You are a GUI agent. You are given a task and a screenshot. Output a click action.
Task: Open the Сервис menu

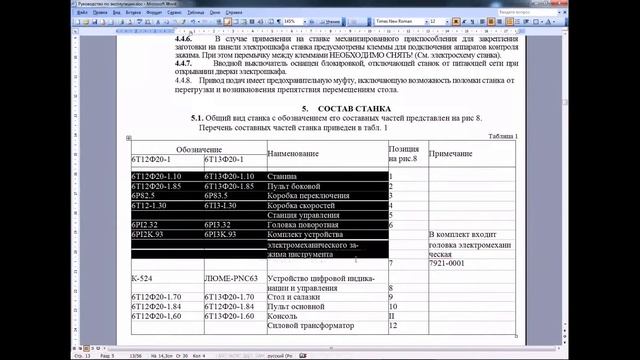(x=174, y=13)
